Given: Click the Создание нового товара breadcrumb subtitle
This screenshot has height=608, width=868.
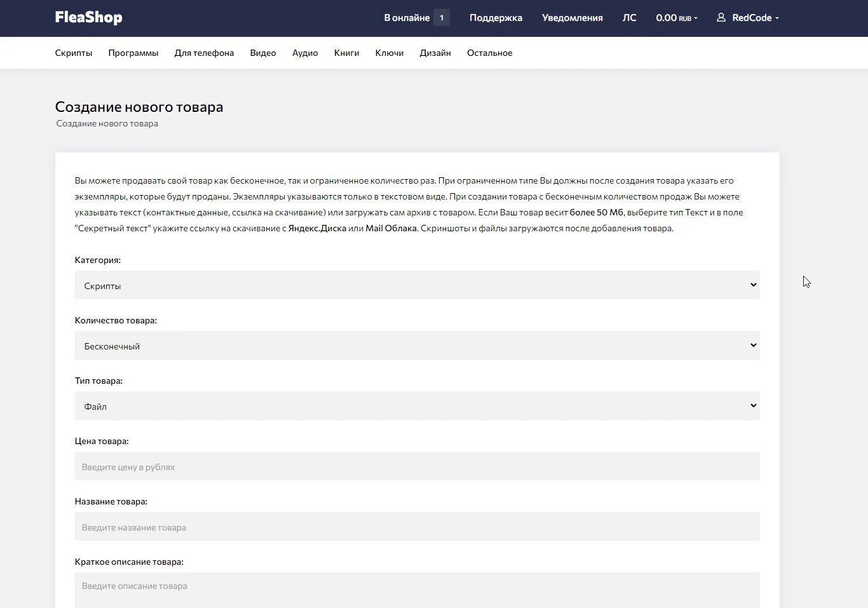Looking at the screenshot, I should 107,124.
